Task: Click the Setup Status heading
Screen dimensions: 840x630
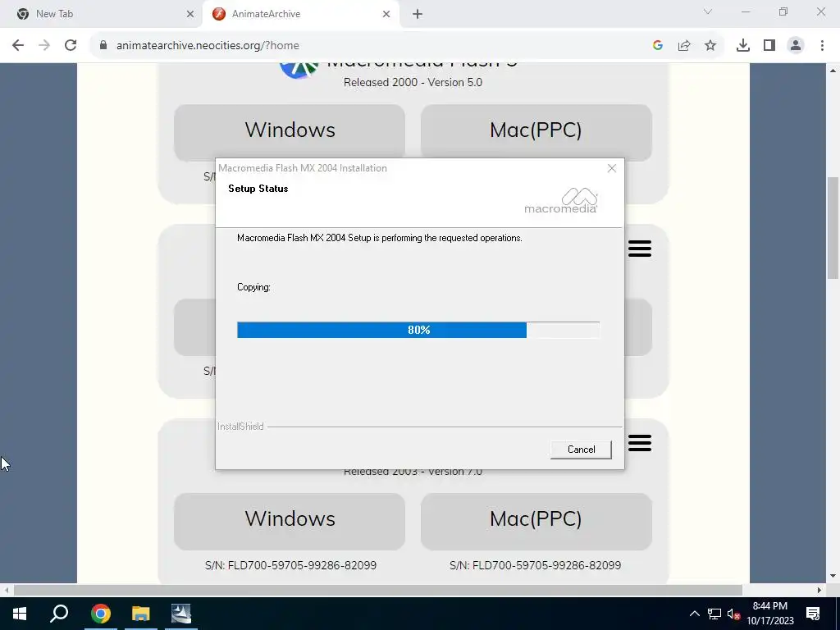Action: click(x=258, y=189)
